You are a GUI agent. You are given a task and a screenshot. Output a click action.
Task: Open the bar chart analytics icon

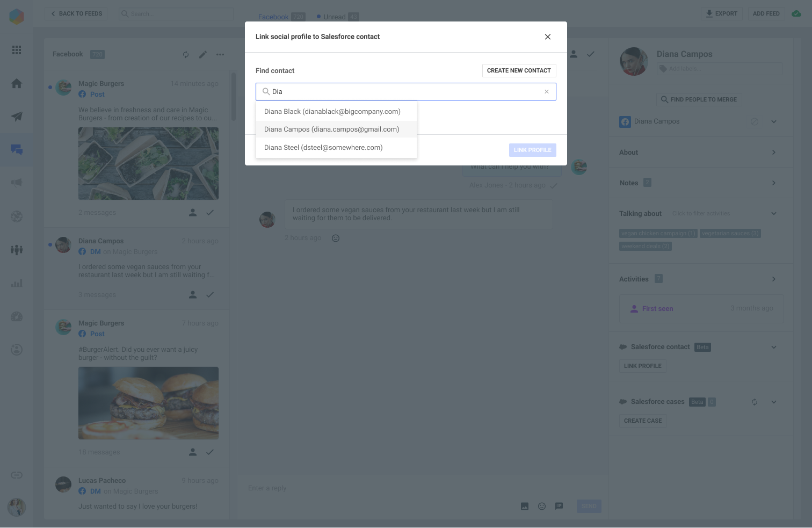[x=17, y=283]
